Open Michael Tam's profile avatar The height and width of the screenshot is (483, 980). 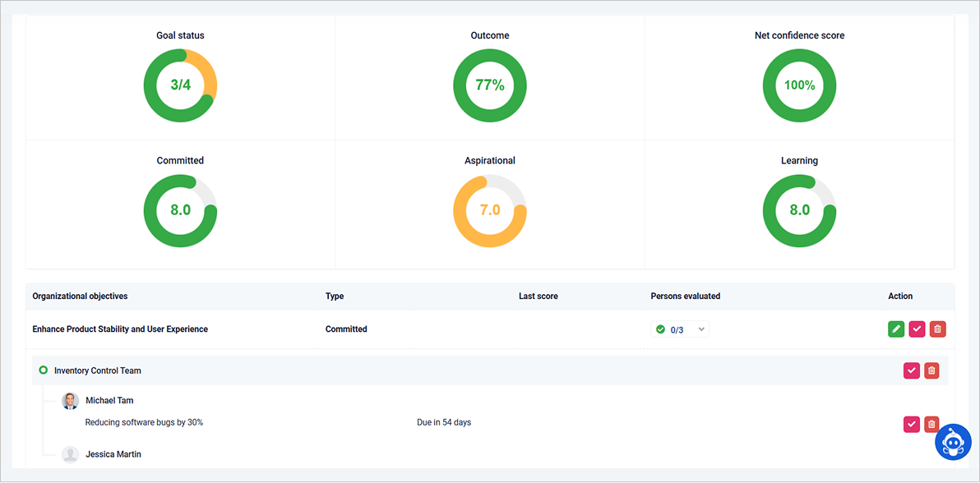71,401
